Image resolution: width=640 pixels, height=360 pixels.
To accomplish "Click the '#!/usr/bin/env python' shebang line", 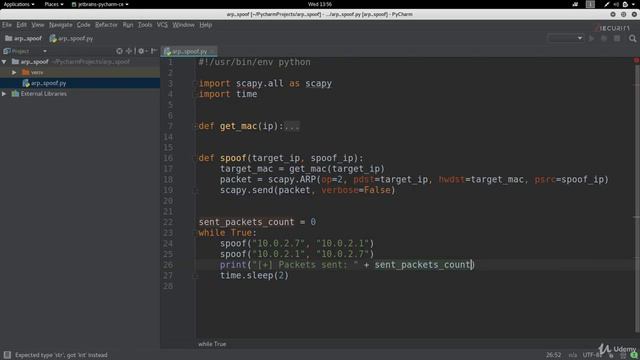I will (x=254, y=62).
